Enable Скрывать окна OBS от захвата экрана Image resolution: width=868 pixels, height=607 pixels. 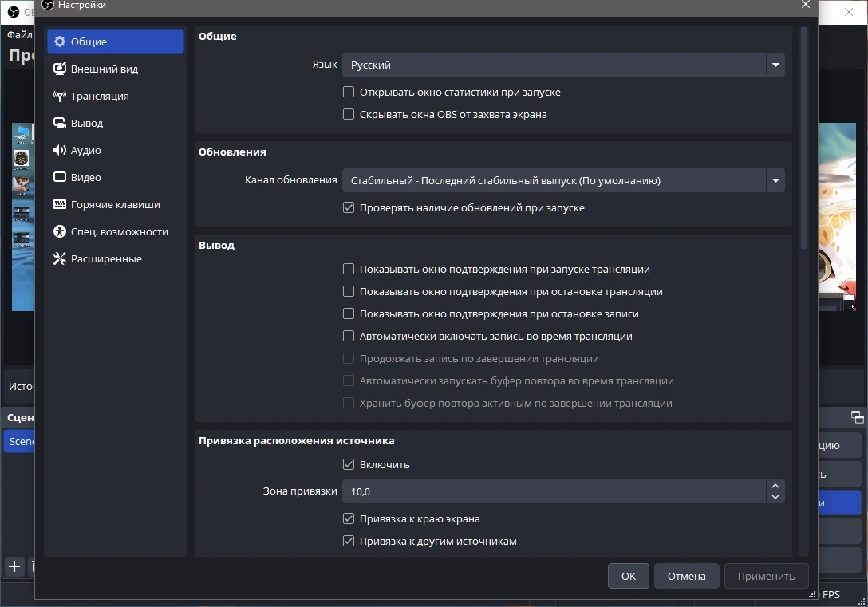348,114
